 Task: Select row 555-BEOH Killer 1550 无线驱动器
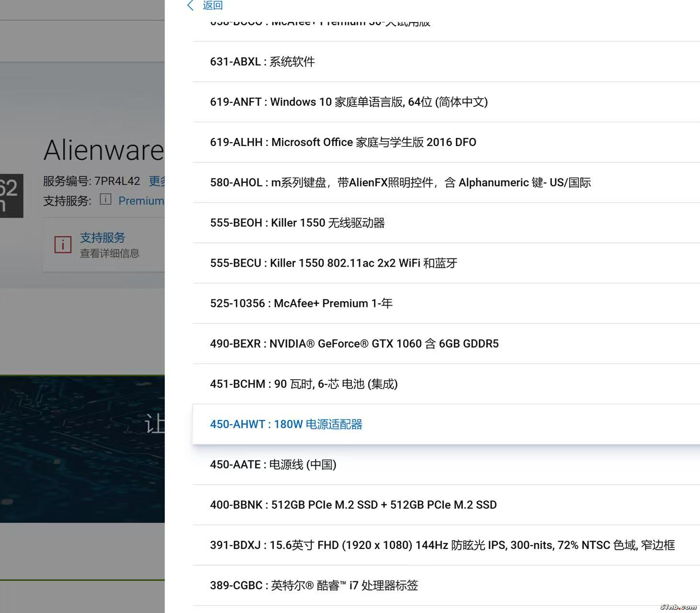click(x=446, y=223)
